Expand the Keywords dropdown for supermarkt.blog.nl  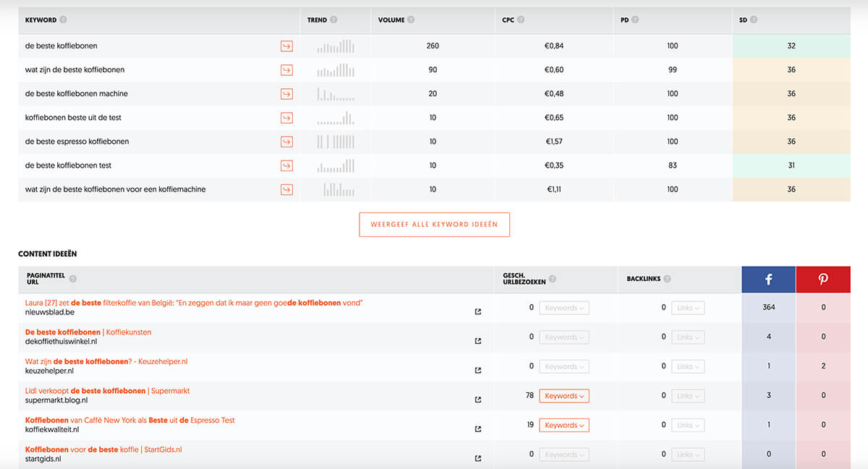(564, 396)
